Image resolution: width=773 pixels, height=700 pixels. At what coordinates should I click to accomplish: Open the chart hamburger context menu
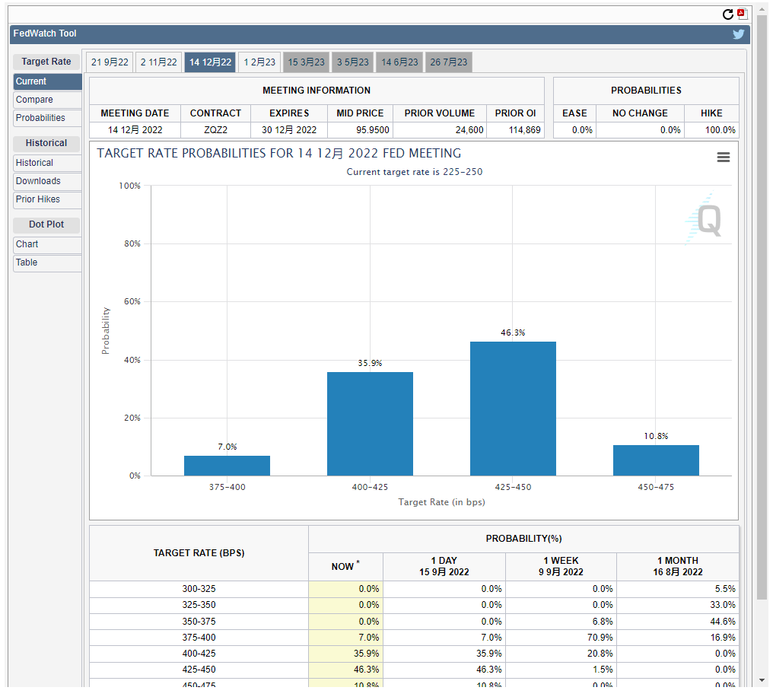(724, 157)
